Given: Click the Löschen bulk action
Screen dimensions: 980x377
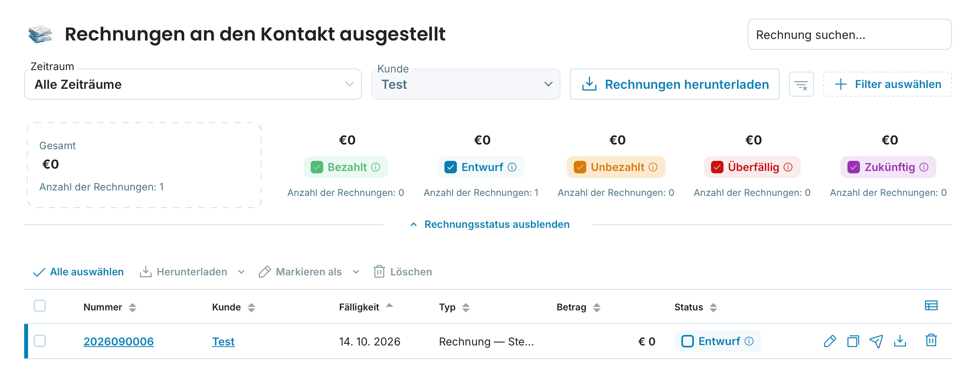Looking at the screenshot, I should coord(403,272).
